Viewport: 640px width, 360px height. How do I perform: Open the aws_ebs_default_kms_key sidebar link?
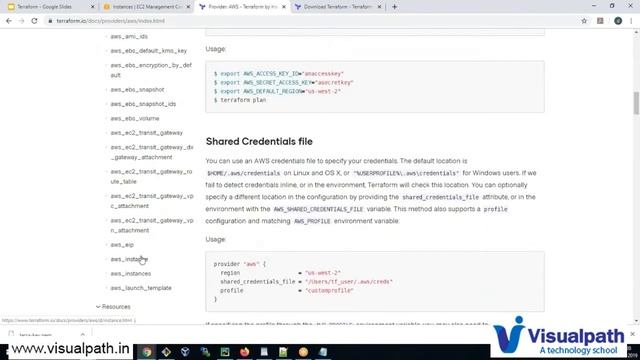point(149,51)
